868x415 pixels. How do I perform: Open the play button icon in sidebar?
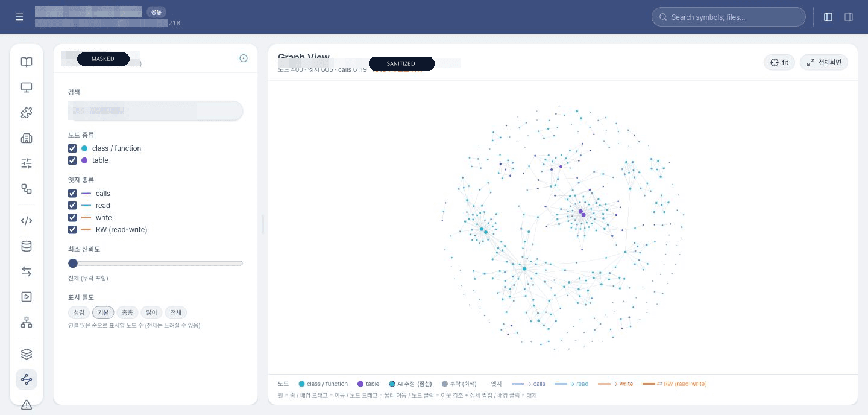click(27, 297)
